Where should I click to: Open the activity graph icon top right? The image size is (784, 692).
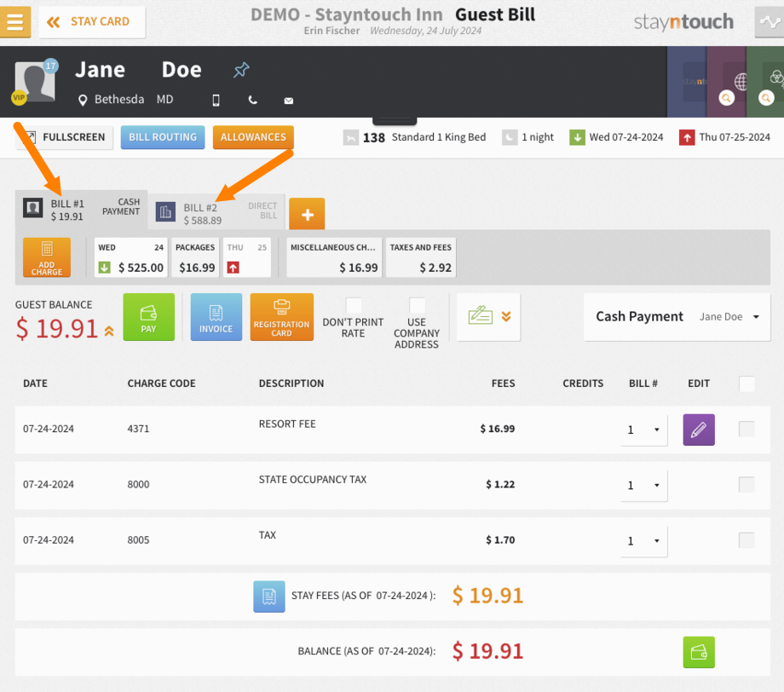point(769,22)
